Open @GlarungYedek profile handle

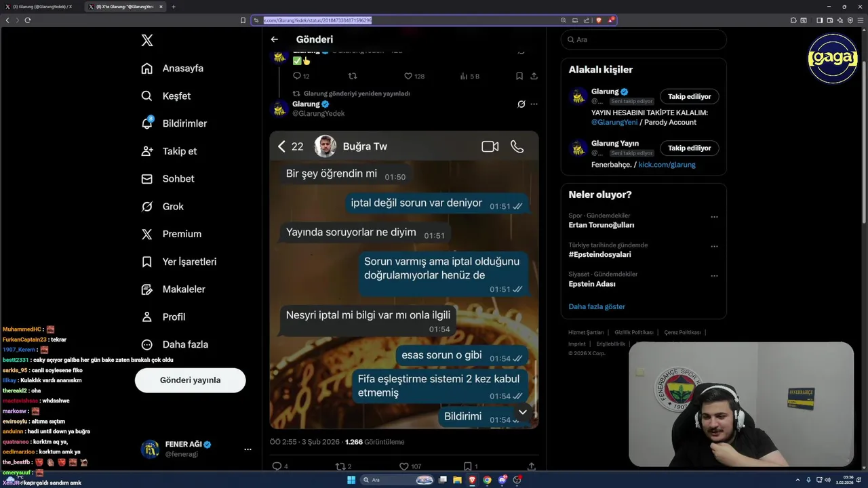tap(318, 114)
